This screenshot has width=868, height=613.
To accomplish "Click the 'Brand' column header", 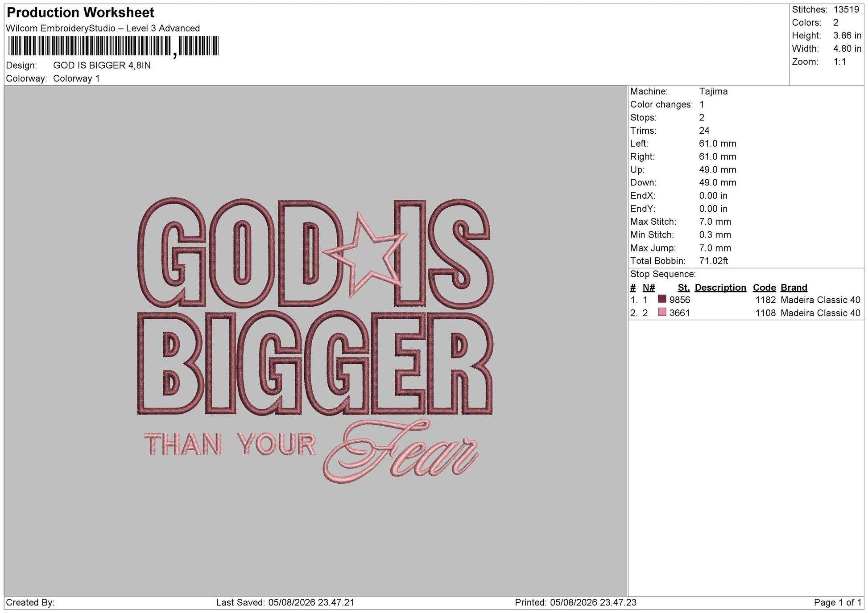I will [x=794, y=288].
